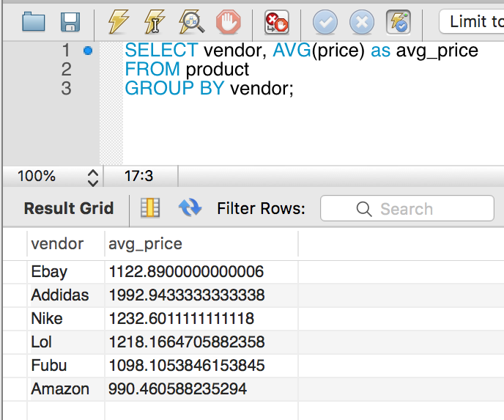
Task: Sort by avg_price column header
Action: (201, 244)
